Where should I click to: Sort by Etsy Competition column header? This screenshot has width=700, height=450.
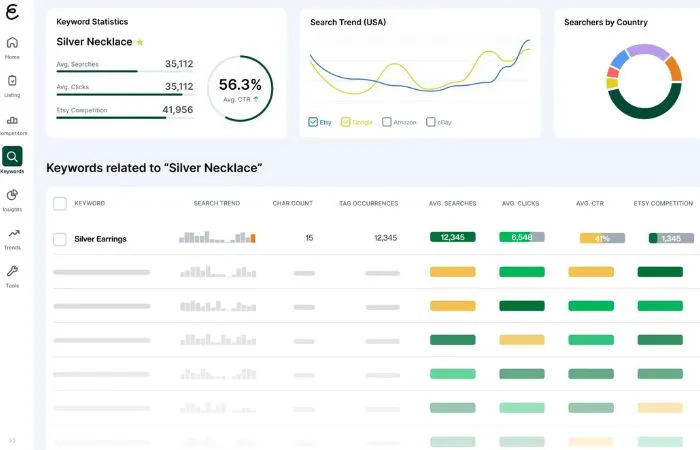pos(663,203)
